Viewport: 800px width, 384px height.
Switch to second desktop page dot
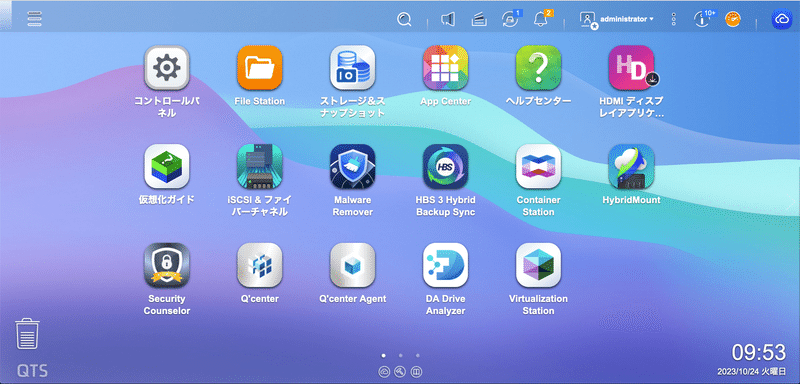[401, 355]
